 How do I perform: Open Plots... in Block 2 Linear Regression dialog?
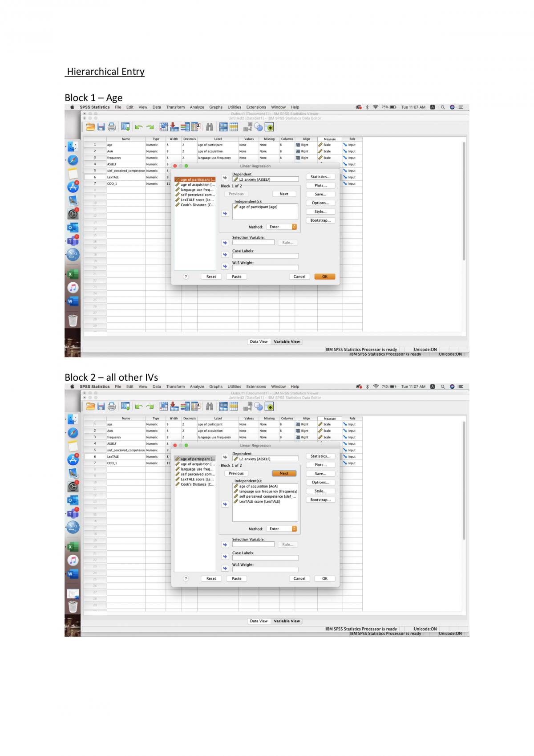point(320,465)
